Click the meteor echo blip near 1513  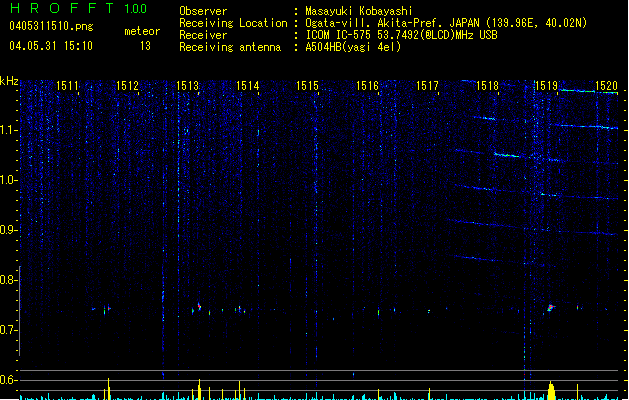(199, 307)
